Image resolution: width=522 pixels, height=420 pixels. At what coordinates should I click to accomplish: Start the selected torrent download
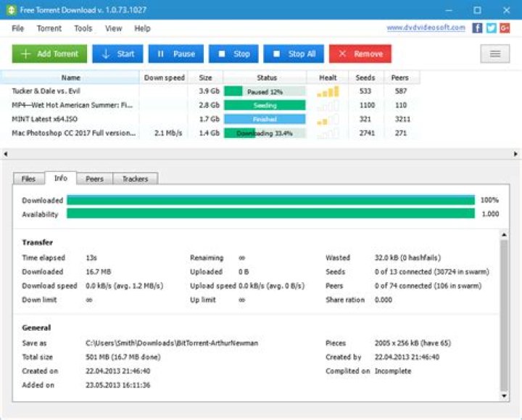tap(117, 54)
